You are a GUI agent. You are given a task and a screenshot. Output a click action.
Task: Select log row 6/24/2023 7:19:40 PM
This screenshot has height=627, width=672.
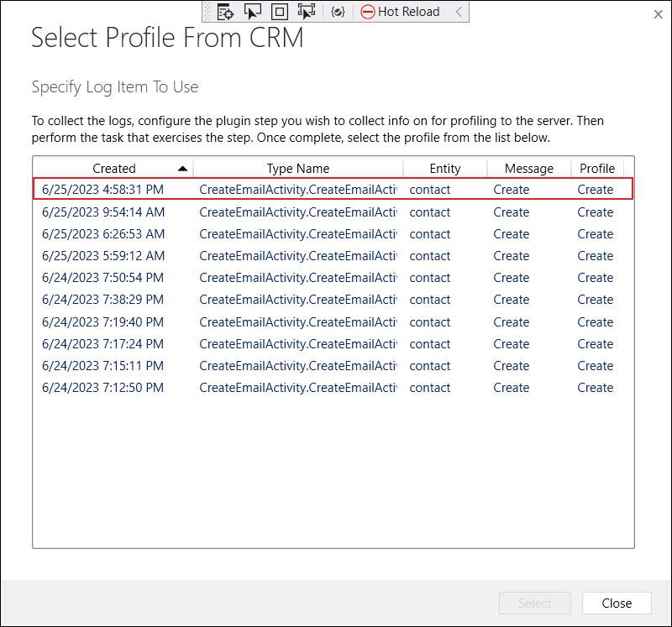coord(333,322)
